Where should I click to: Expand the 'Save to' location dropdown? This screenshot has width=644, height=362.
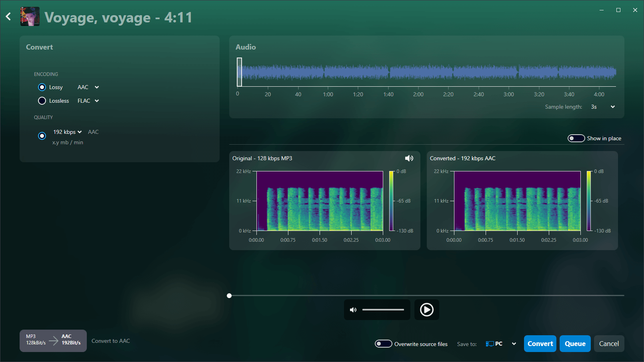[x=514, y=344]
